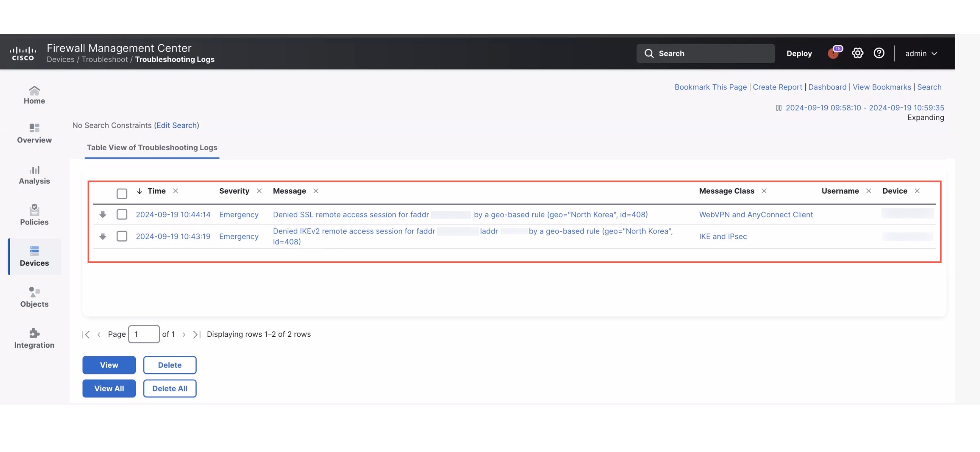Click the help question mark icon
Image resolution: width=980 pixels, height=452 pixels.
pyautogui.click(x=879, y=53)
